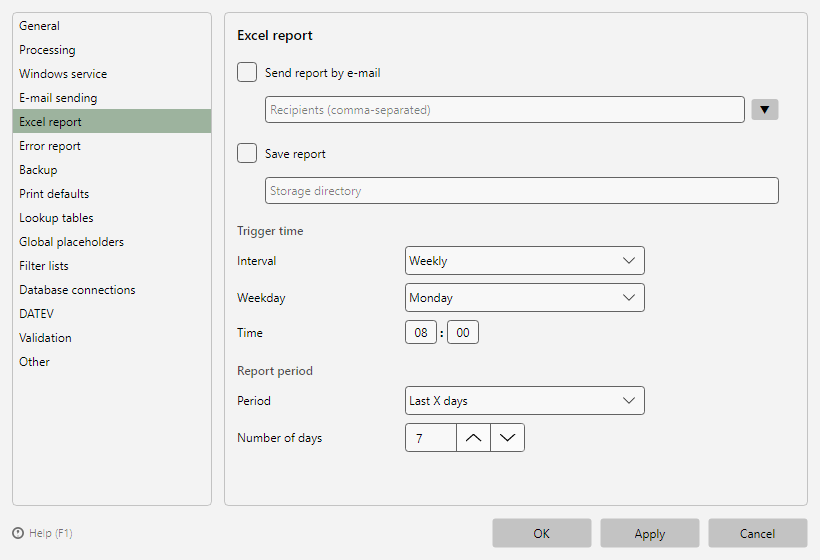Open Help (F1) link
Viewport: 820px width, 560px height.
coord(51,533)
